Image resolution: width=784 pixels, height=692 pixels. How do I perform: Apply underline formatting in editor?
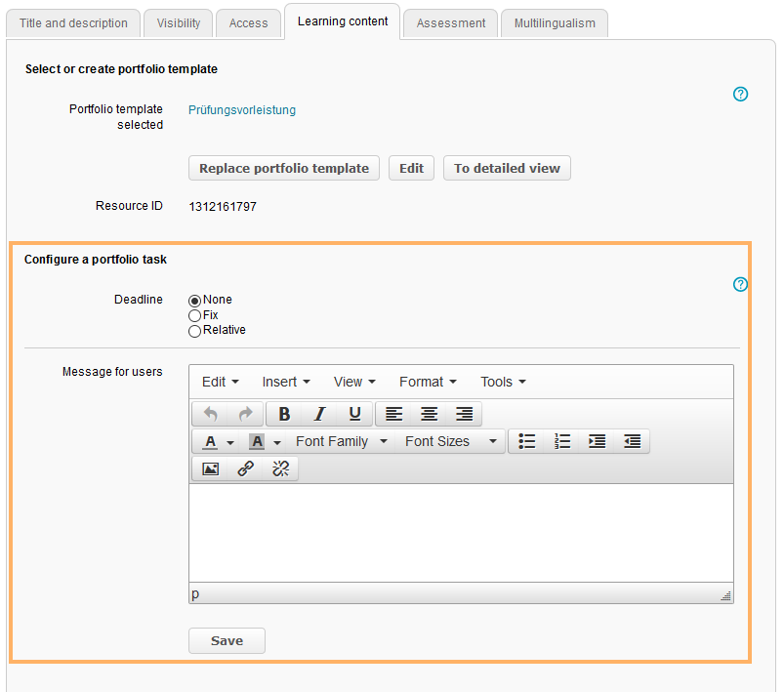tap(354, 414)
